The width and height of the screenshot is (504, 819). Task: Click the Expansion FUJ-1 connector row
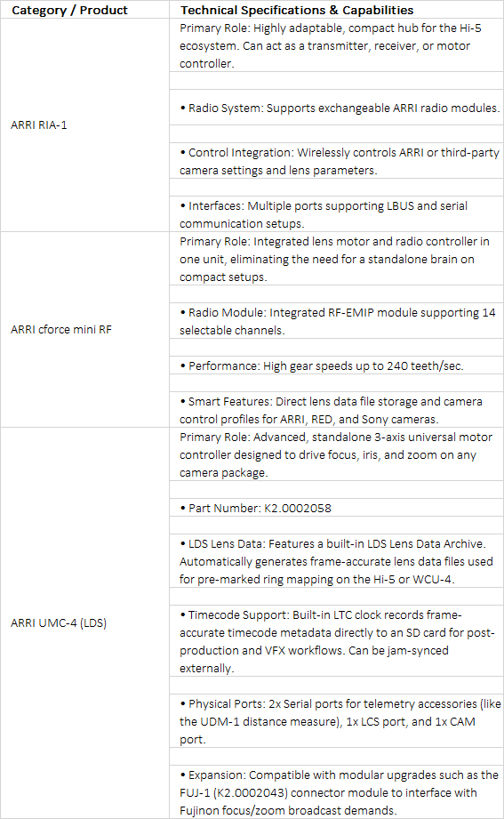(336, 791)
